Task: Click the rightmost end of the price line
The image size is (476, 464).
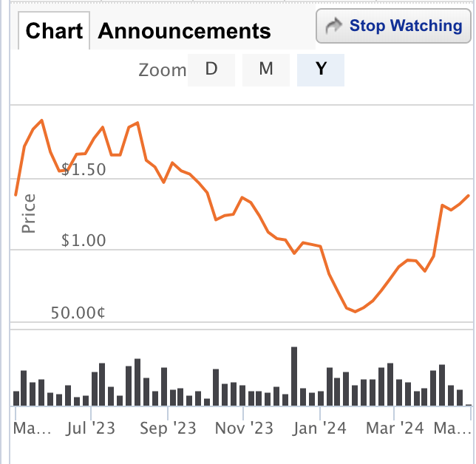Action: [x=469, y=196]
